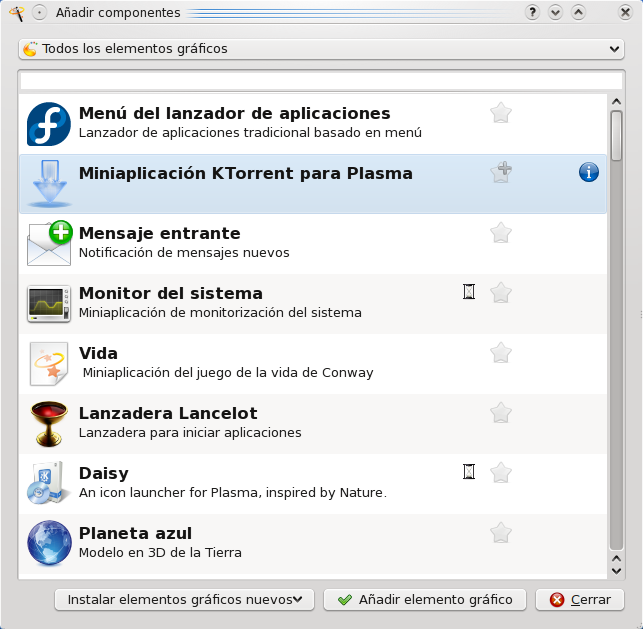Image resolution: width=643 pixels, height=629 pixels.
Task: Click hourglass icon on Daisy row
Action: [469, 472]
